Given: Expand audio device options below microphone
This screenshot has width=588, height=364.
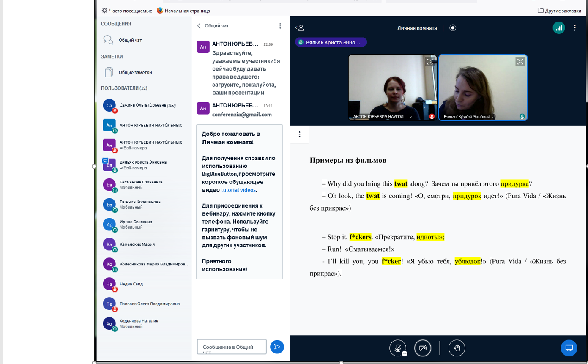Looking at the screenshot, I should pyautogui.click(x=405, y=353).
